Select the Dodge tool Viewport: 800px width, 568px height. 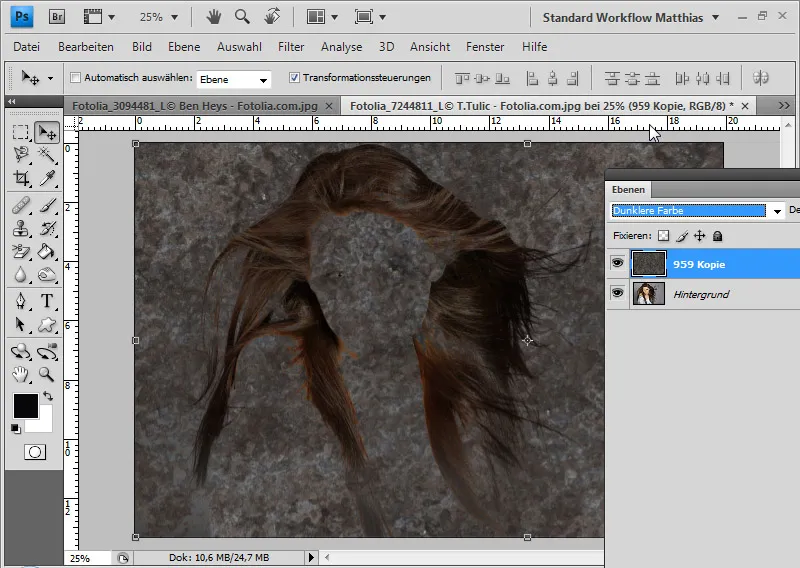(x=47, y=275)
